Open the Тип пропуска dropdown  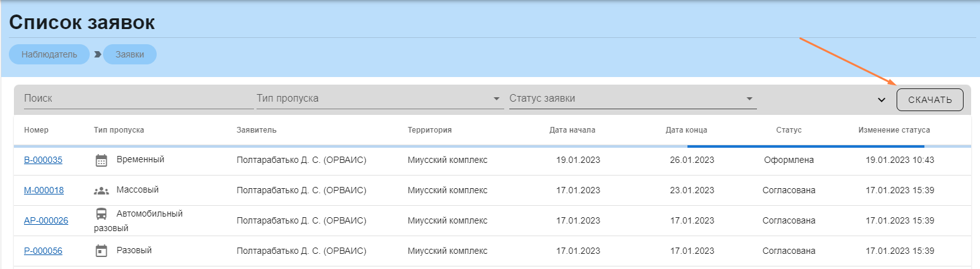pos(379,99)
